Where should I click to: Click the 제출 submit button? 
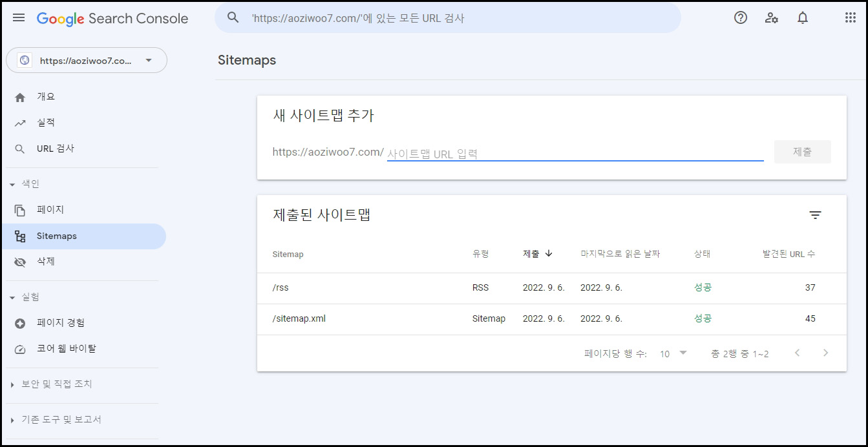tap(802, 152)
